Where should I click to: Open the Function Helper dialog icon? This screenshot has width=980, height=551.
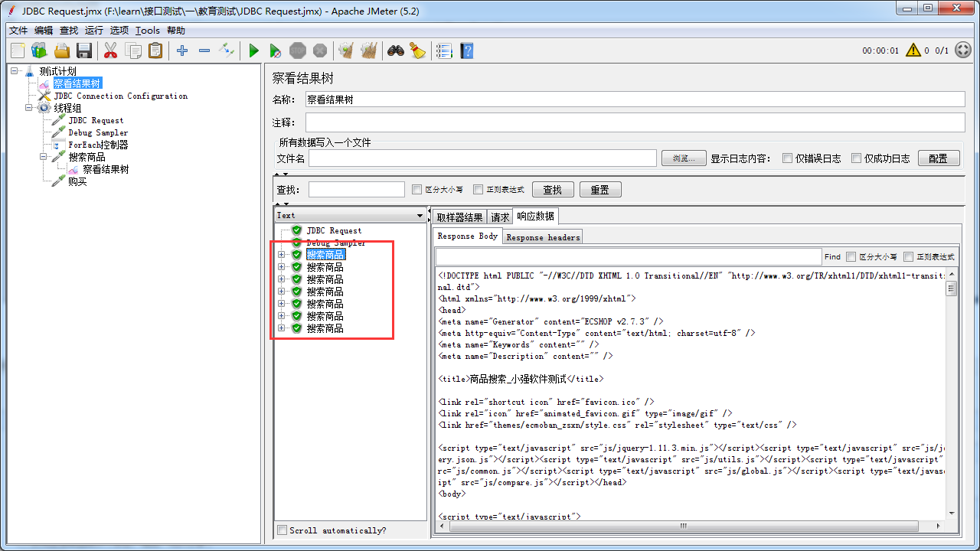(x=444, y=51)
